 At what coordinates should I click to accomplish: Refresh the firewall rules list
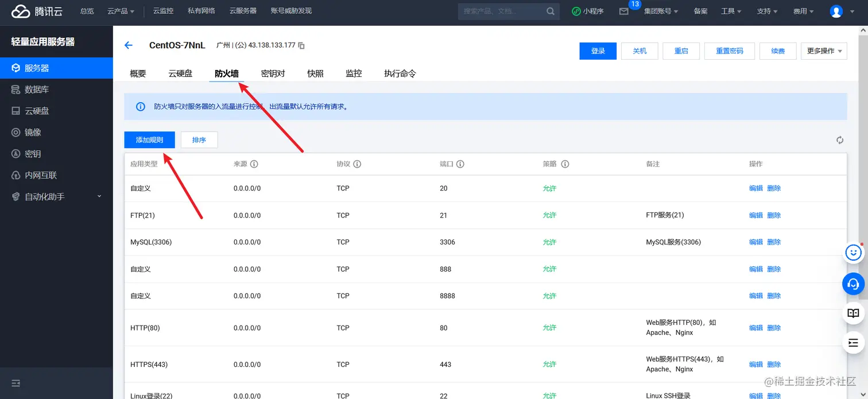pos(840,140)
